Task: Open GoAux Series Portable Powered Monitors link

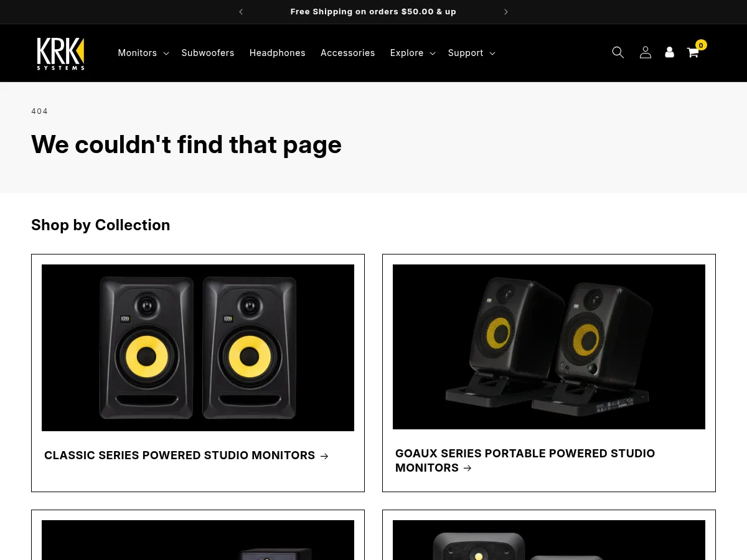Action: [x=525, y=460]
